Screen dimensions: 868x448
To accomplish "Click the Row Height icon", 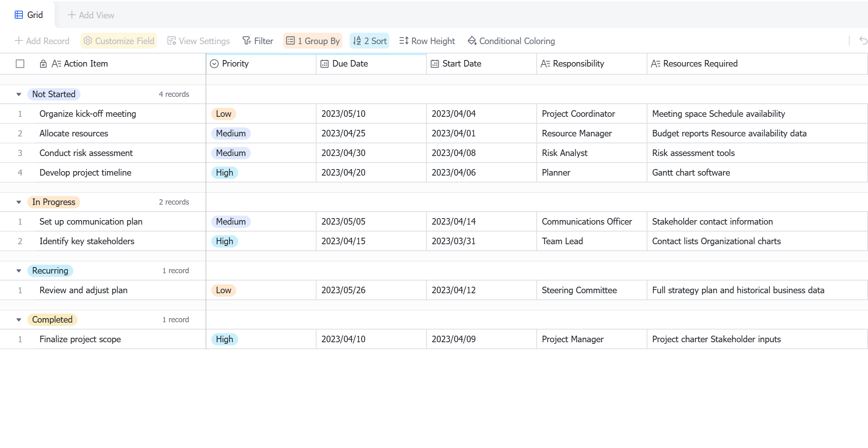I will click(x=404, y=41).
